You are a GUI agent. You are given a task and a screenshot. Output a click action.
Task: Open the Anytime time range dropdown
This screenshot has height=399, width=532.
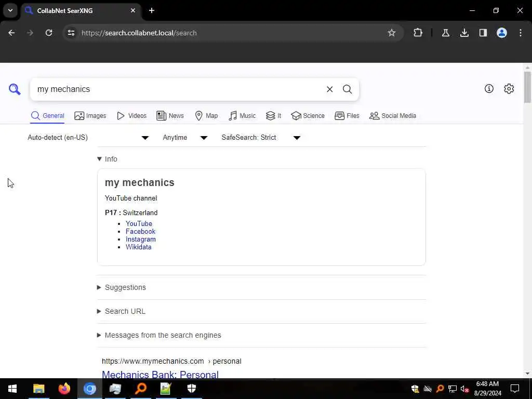click(x=185, y=137)
